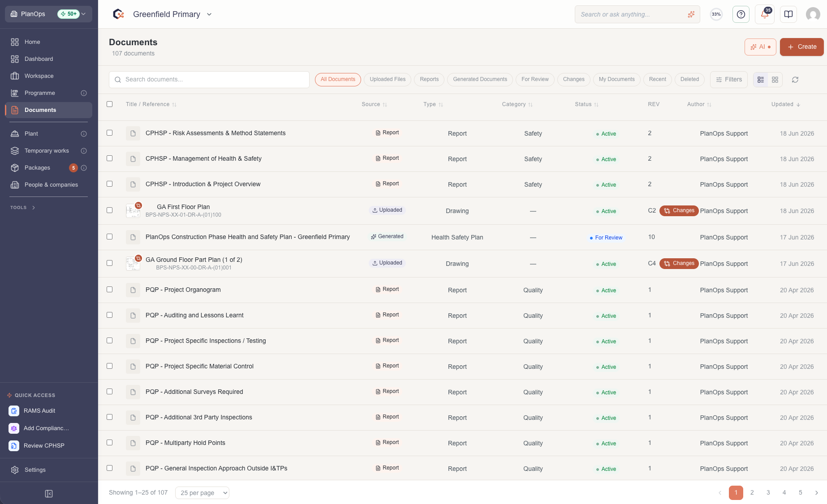Open the Greenfield Primary project dropdown
The width and height of the screenshot is (827, 504).
coord(172,14)
